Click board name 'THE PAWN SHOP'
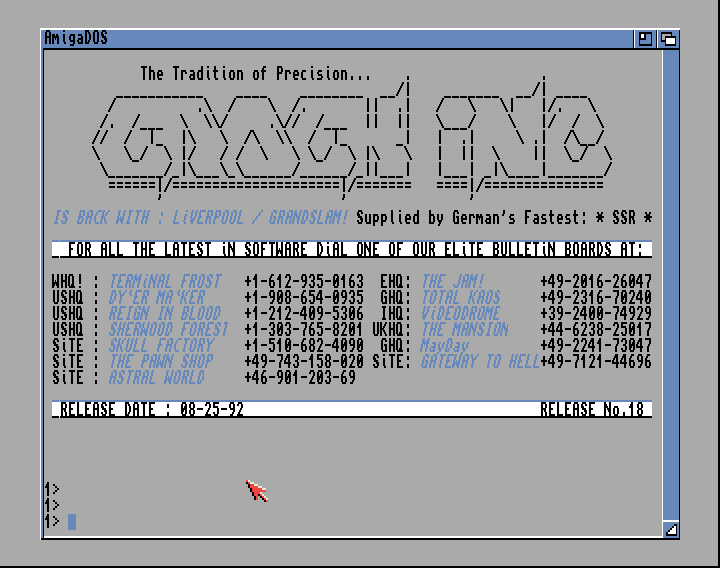This screenshot has height=568, width=720. click(x=161, y=361)
